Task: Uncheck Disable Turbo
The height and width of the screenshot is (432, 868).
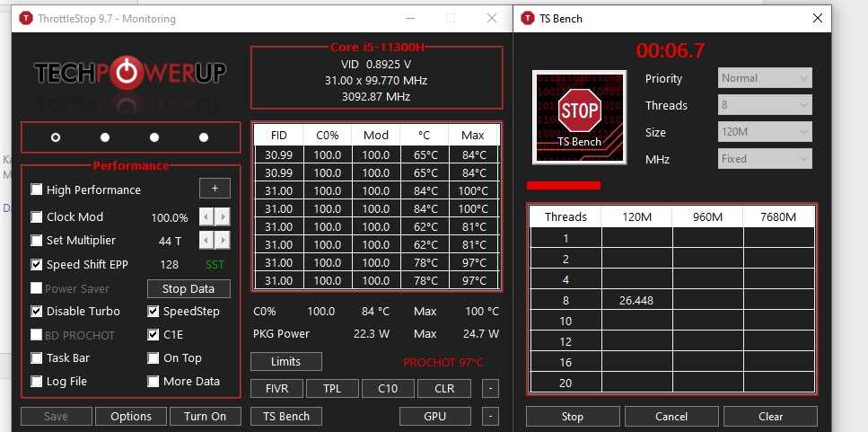Action: tap(37, 312)
